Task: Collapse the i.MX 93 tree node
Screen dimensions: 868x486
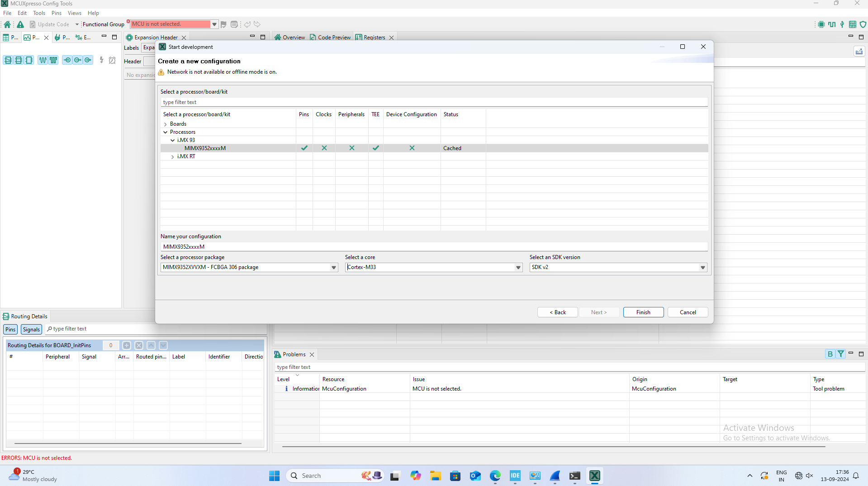Action: pos(173,141)
